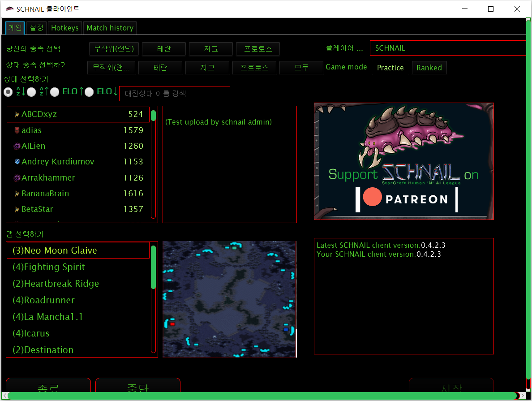Click the blue icon beside Andrey Kurdiumov
The height and width of the screenshot is (401, 532).
click(x=17, y=162)
